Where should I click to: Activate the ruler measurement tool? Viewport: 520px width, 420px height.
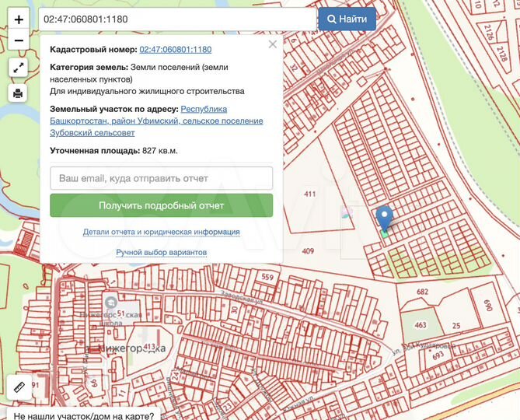(19, 386)
